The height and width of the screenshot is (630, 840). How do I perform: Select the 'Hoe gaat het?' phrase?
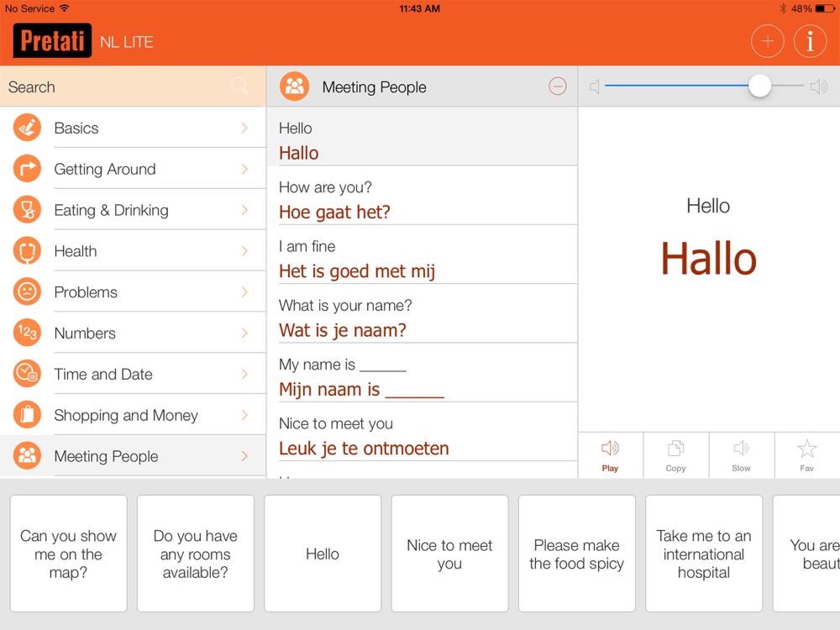click(x=423, y=196)
